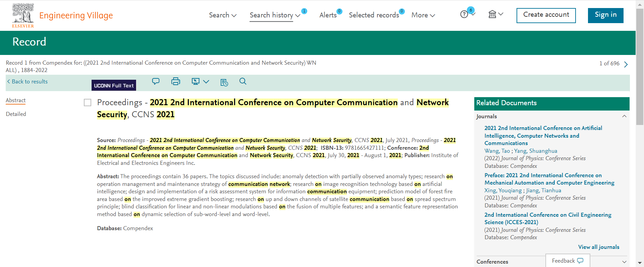
Task: Expand the Conferences section chevron
Action: point(624,262)
